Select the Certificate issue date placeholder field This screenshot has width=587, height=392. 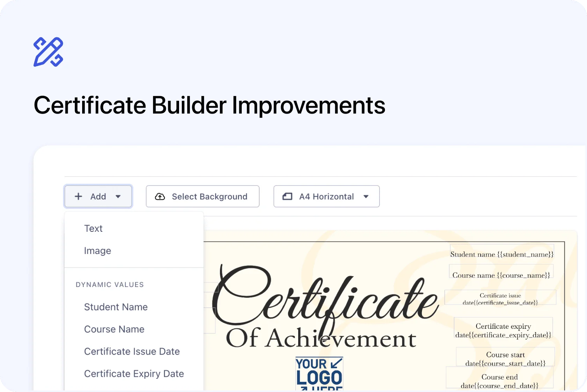[500, 297]
